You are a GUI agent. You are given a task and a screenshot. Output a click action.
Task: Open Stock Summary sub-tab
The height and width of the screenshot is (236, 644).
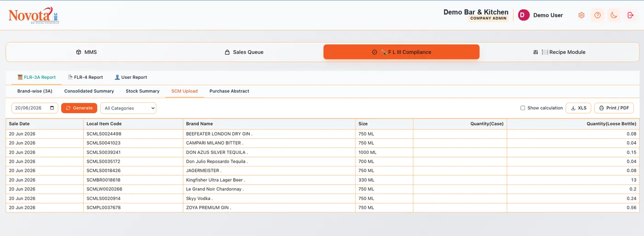[143, 91]
